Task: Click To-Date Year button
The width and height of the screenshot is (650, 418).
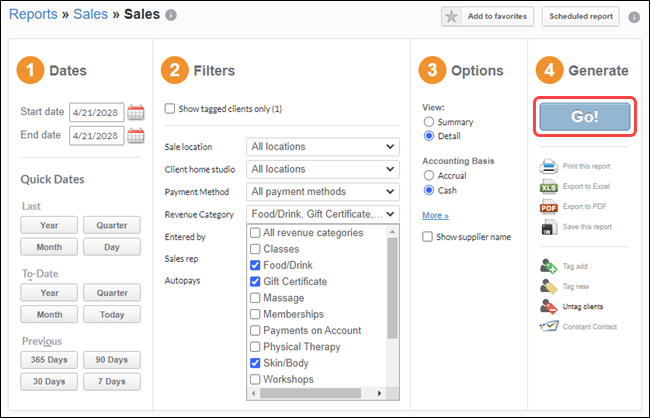Action: click(49, 293)
